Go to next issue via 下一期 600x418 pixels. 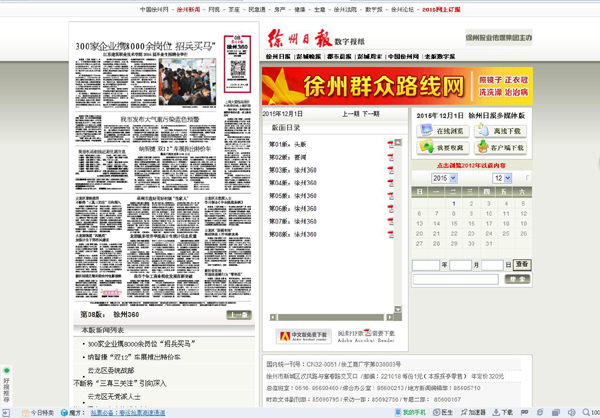pyautogui.click(x=370, y=115)
